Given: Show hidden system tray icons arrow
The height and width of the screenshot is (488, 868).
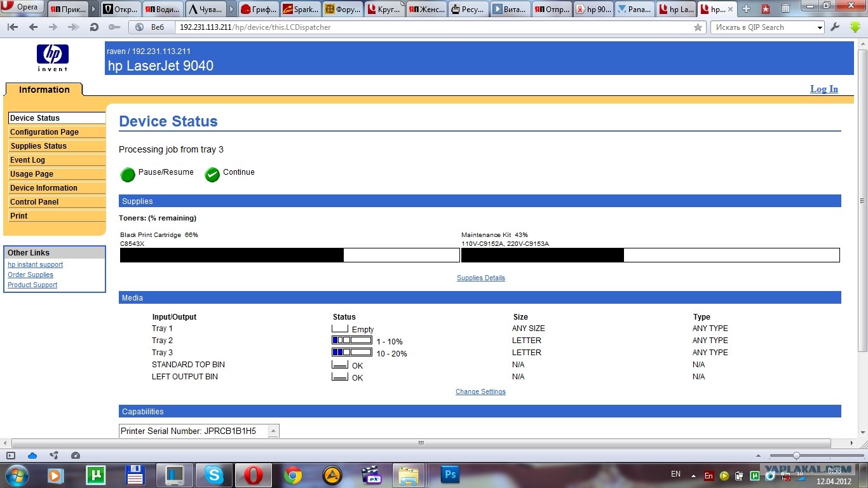Looking at the screenshot, I should pos(694,475).
